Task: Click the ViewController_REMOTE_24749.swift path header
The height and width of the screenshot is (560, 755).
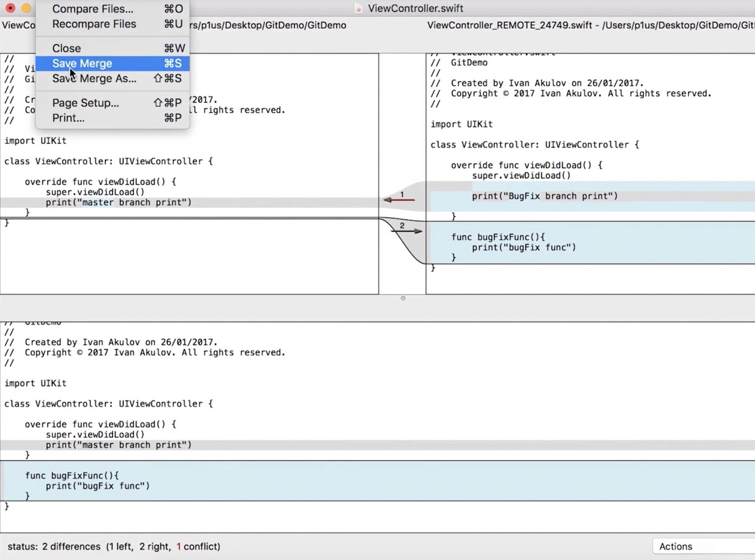Action: click(x=591, y=25)
